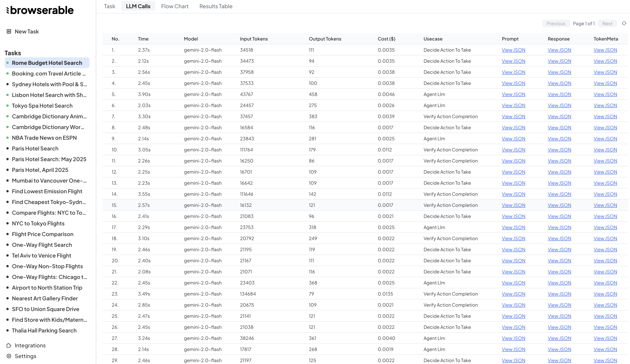630x364 pixels.
Task: Select NBA Trade News on ESPN task
Action: click(44, 138)
